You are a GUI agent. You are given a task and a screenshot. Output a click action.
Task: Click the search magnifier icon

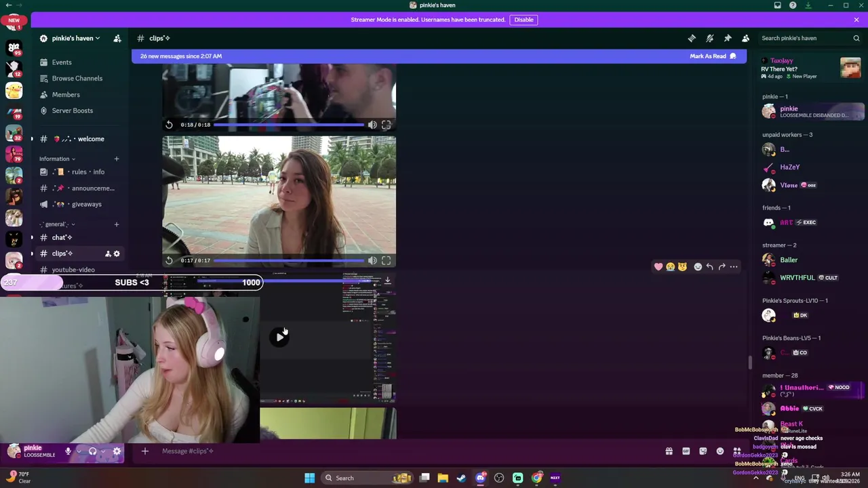[856, 38]
